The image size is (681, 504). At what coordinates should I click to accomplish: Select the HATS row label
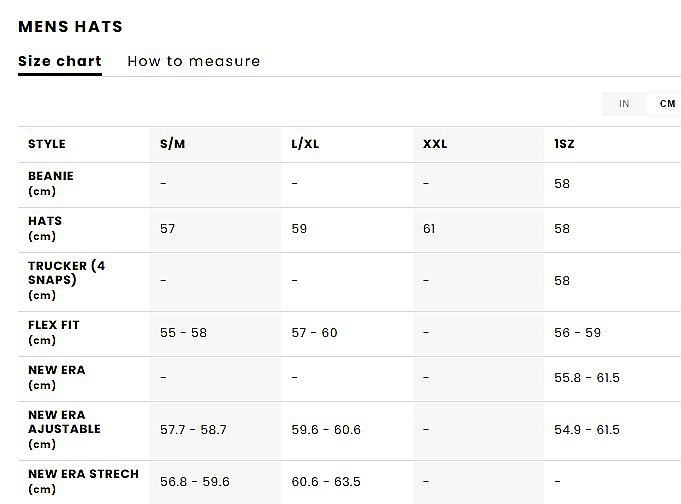(x=45, y=229)
